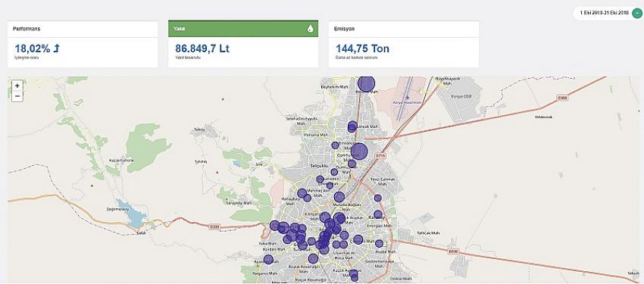The image size is (644, 284).
Task: Open the green date range dropdown button
Action: click(x=636, y=13)
